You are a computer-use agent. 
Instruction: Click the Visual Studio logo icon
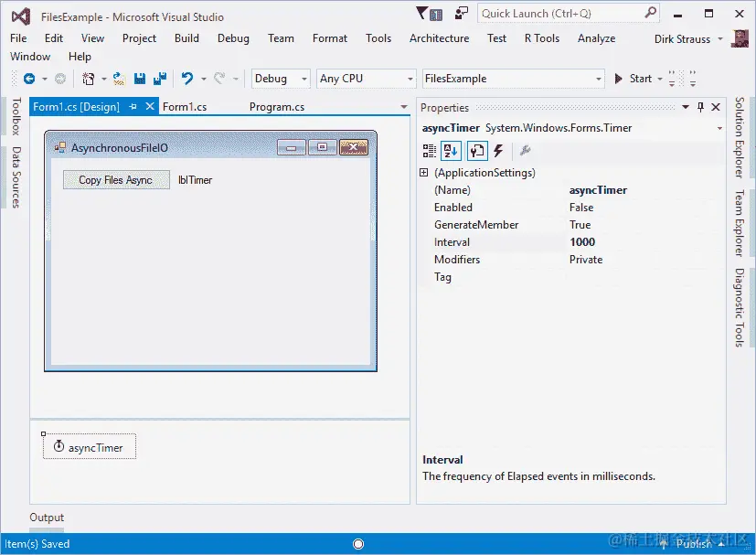21,16
